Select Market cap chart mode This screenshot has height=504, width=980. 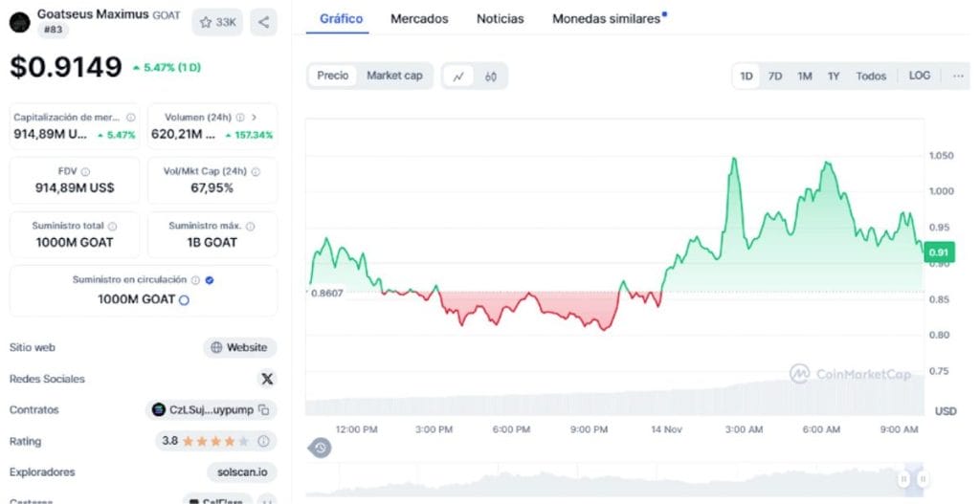click(394, 76)
